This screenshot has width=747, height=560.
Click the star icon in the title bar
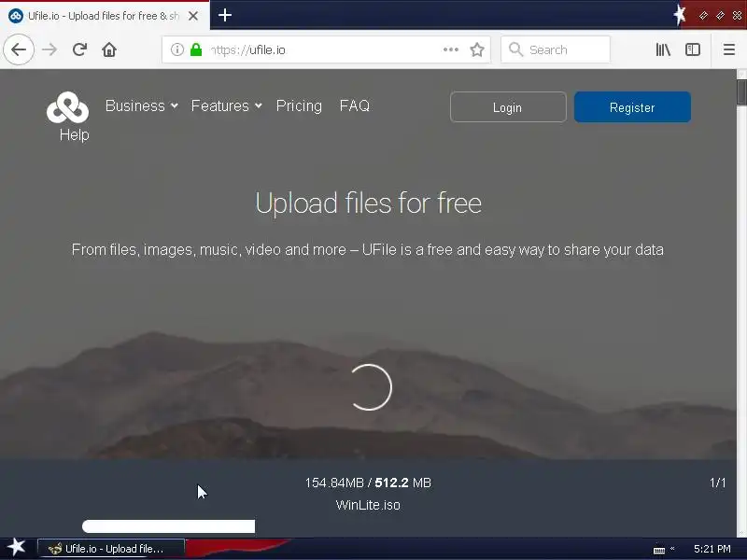click(x=680, y=15)
